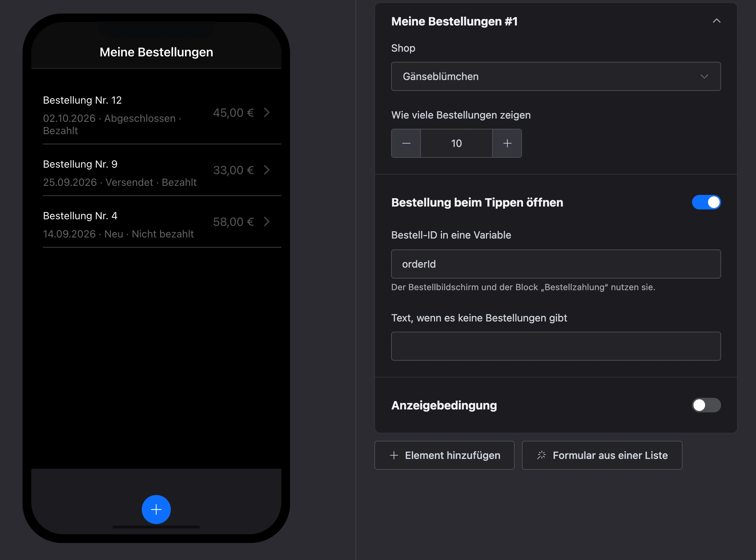The height and width of the screenshot is (560, 756).
Task: Click the Bestell-ID in eine Variable label
Action: pos(451,235)
